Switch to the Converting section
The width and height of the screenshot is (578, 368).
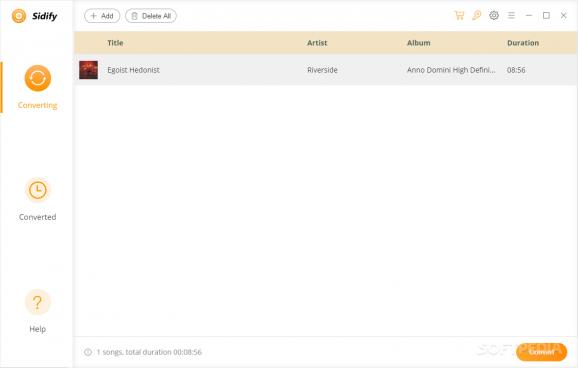[38, 87]
